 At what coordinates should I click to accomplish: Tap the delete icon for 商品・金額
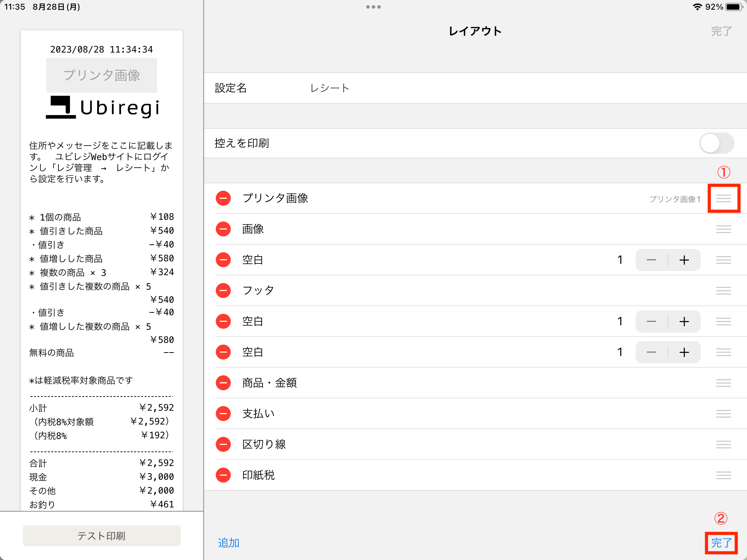(223, 383)
